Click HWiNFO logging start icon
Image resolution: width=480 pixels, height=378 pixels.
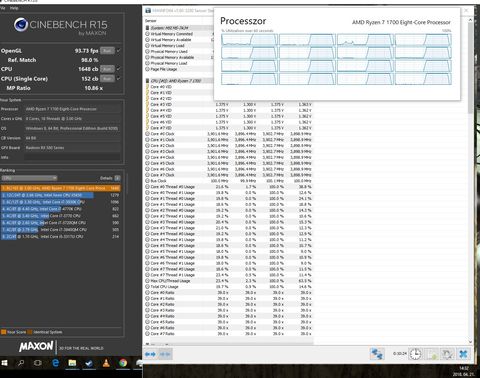[x=431, y=354]
